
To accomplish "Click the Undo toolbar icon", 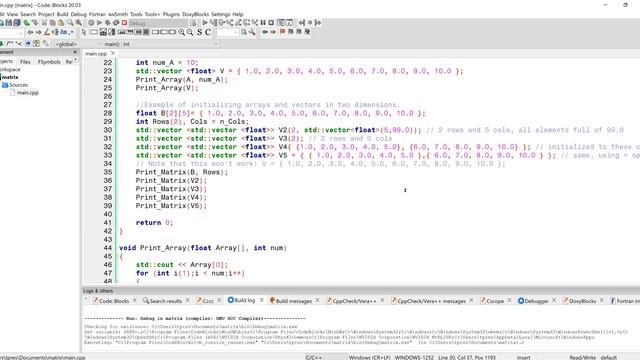I will [x=27, y=23].
